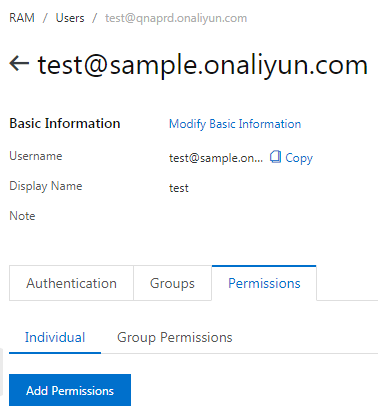Go back using the left arrow icon
Image resolution: width=378 pixels, height=411 pixels.
(x=19, y=63)
